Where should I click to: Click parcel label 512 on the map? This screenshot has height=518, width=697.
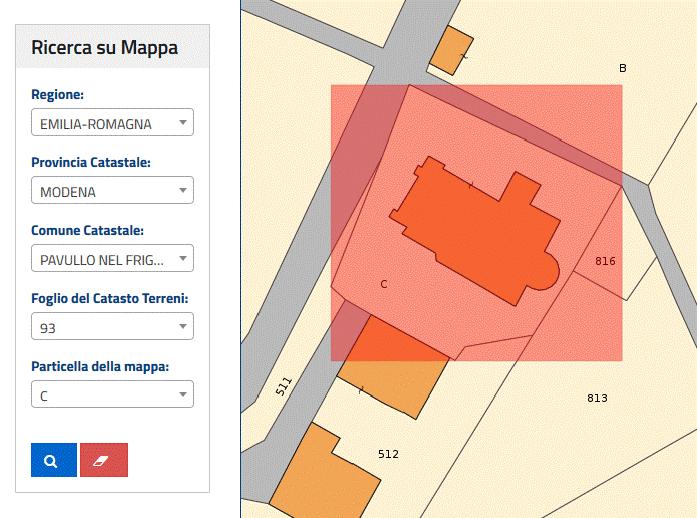[x=388, y=454]
